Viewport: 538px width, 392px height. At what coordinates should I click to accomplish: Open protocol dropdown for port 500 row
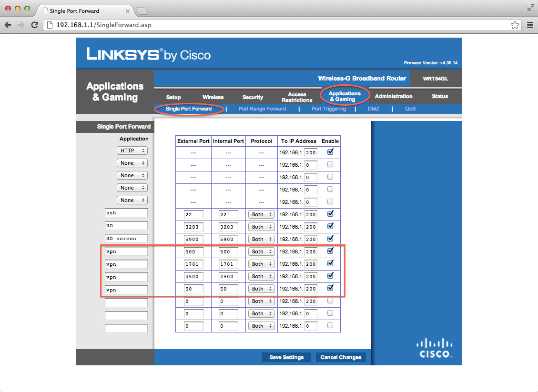click(262, 252)
